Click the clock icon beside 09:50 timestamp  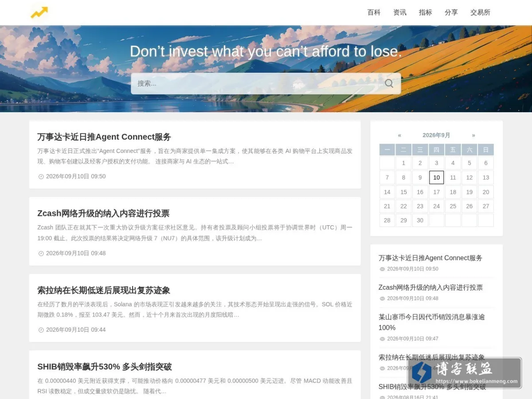(x=41, y=176)
